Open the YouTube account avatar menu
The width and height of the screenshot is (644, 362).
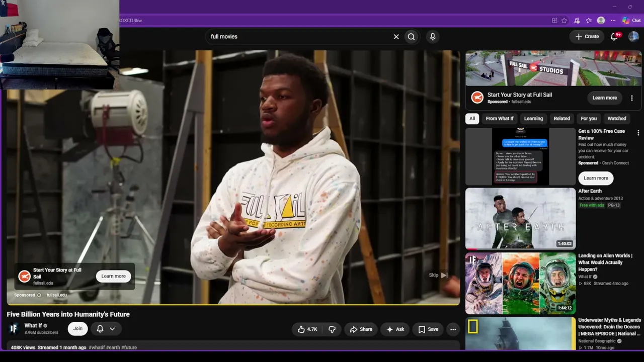pyautogui.click(x=634, y=36)
